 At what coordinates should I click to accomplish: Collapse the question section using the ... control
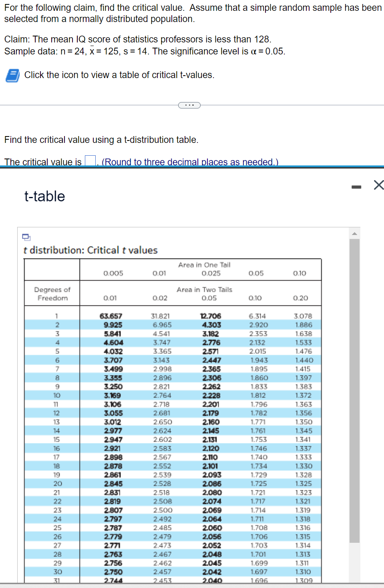pos(189,105)
